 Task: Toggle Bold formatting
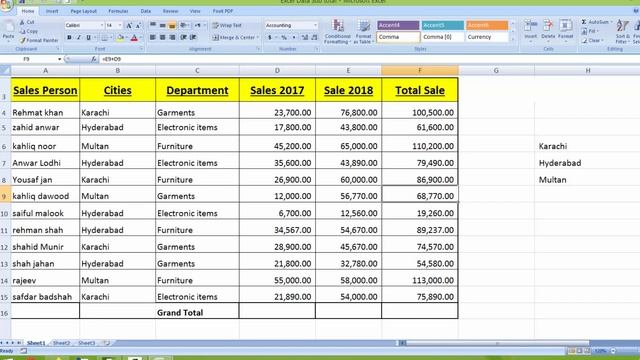69,38
